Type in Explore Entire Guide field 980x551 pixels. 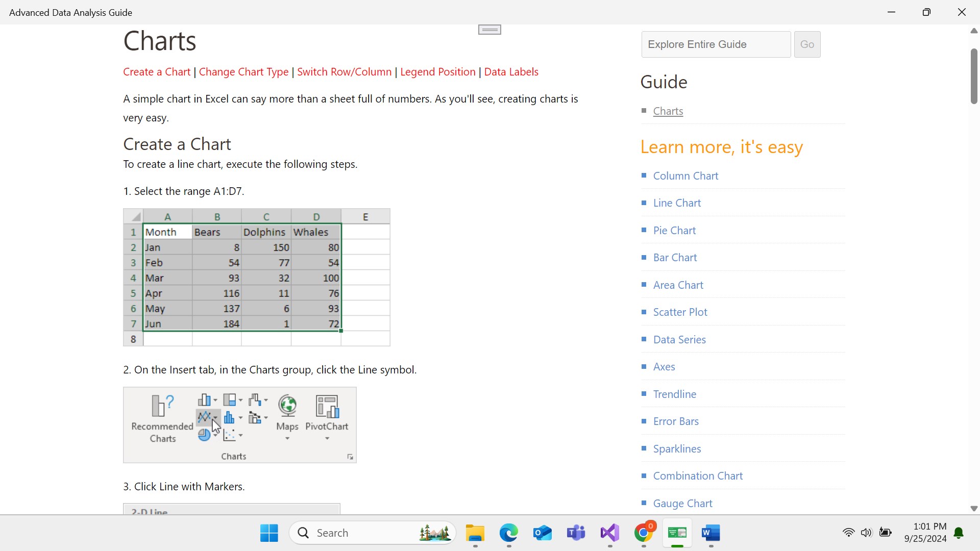[x=716, y=44]
